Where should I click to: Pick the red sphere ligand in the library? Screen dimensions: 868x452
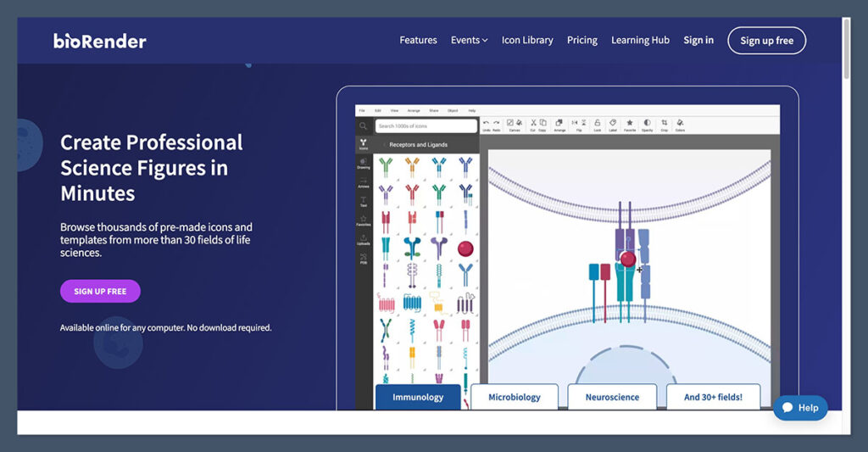click(x=465, y=248)
